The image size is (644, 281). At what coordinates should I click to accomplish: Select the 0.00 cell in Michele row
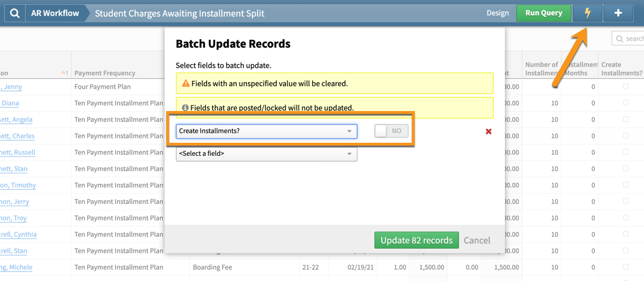tap(472, 267)
